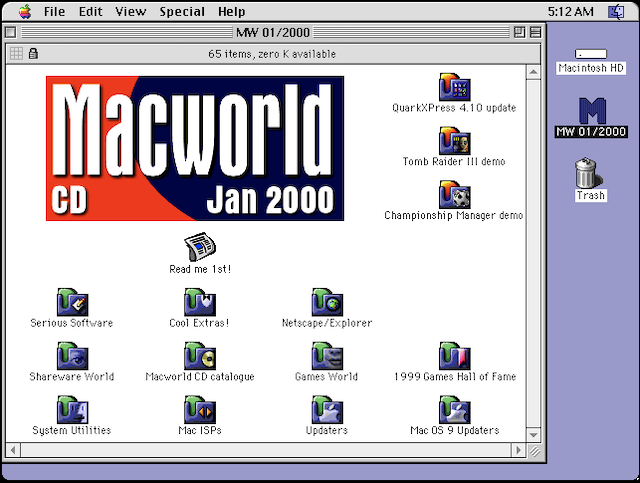Screen dimensions: 640x483
Task: Open the Read me 1st! newspaper icon
Action: point(200,247)
